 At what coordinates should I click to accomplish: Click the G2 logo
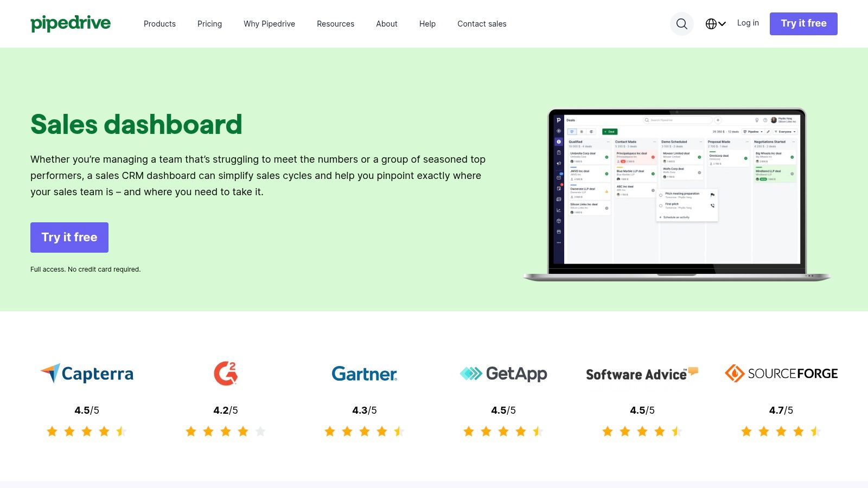coord(226,373)
